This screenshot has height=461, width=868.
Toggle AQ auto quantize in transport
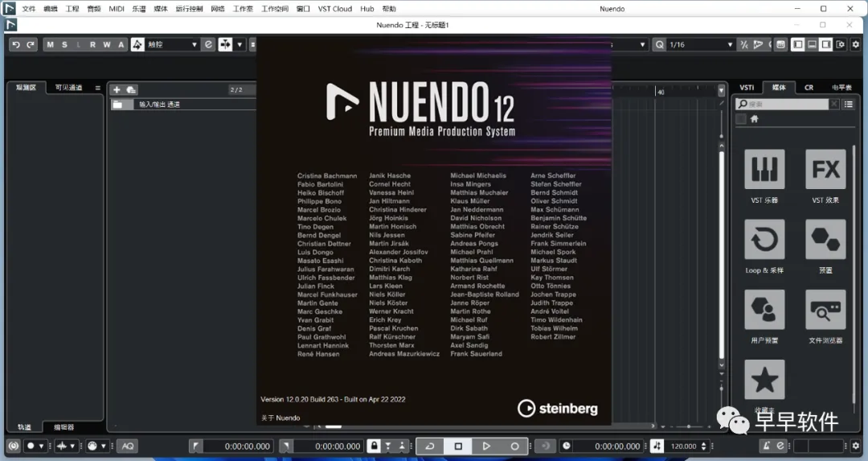point(128,446)
